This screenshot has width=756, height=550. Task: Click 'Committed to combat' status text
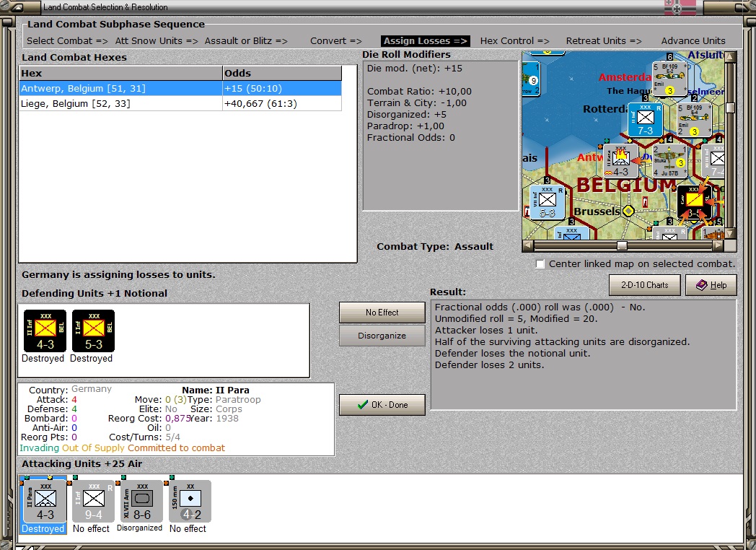[x=177, y=448]
